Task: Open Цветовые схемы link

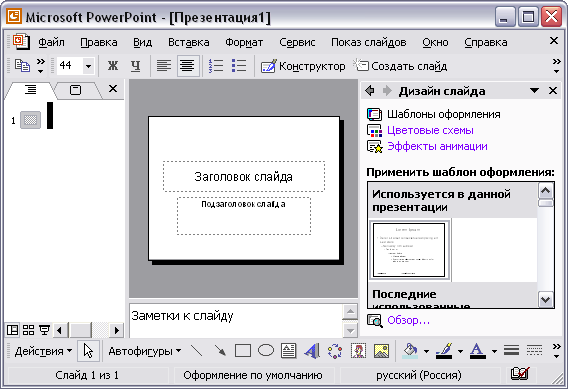Action: coord(420,130)
